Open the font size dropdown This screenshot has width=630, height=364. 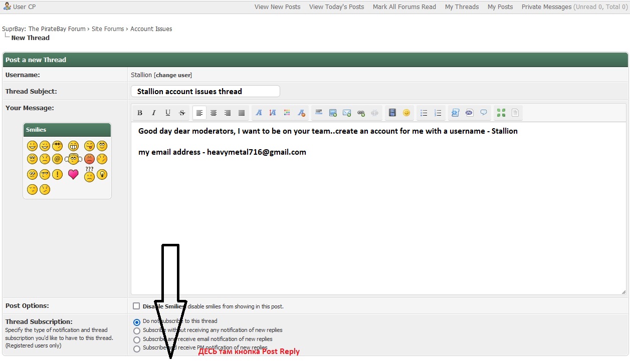[273, 113]
